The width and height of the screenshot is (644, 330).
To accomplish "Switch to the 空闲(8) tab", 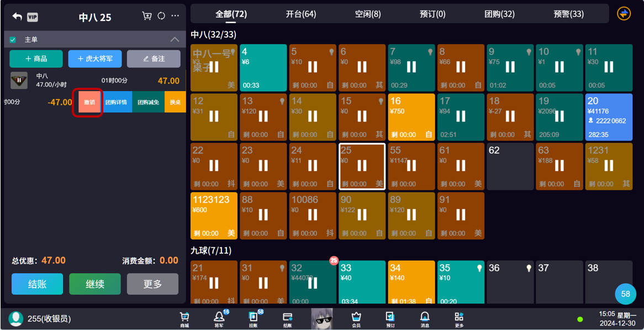I will (x=367, y=14).
